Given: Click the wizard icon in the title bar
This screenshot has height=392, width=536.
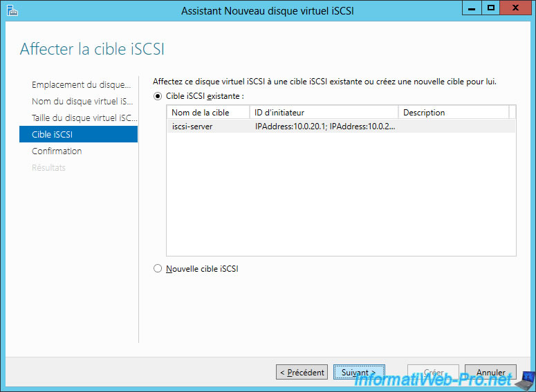Looking at the screenshot, I should (x=12, y=10).
